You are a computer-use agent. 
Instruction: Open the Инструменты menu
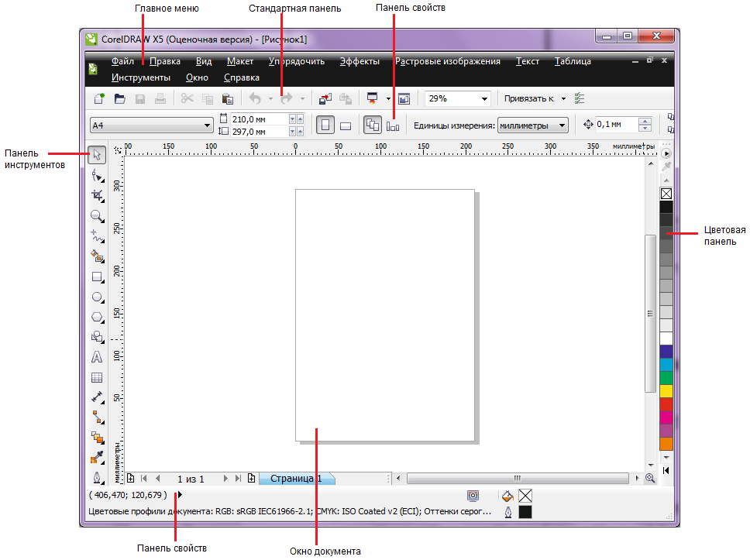pyautogui.click(x=141, y=77)
